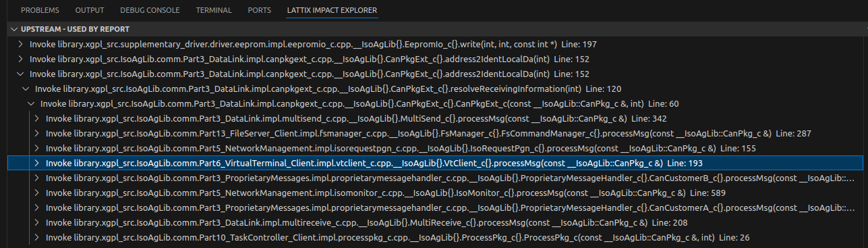The width and height of the screenshot is (868, 248).
Task: Collapse the CanPkgExt_c constructor Line 60 chevron
Action: pos(32,103)
